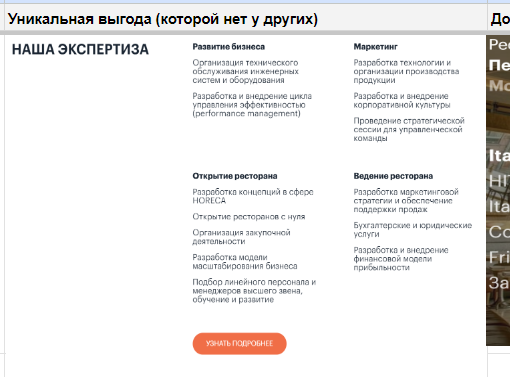Viewport: 510px width, 377px height.
Task: Select text 'Проведение стратегической сессии для управленческой команды'
Action: pyautogui.click(x=409, y=129)
